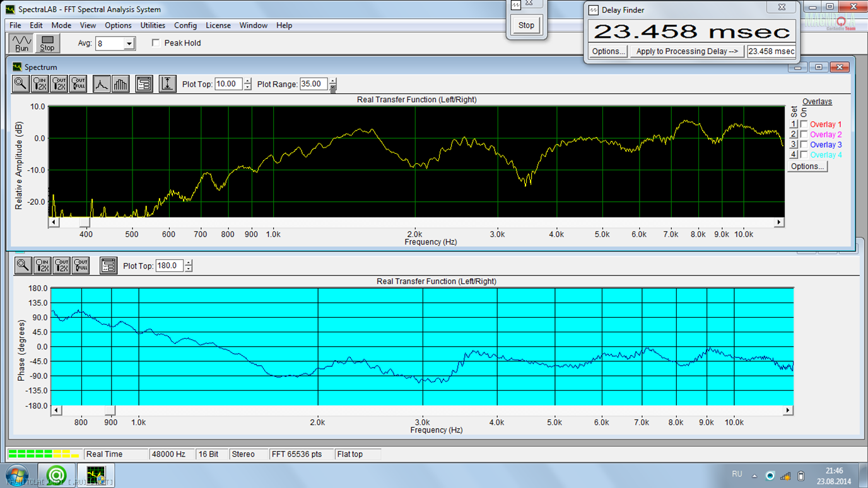Viewport: 868px width, 488px height.
Task: Click Phase plot horizontal scrollbar thumb
Action: (110, 410)
